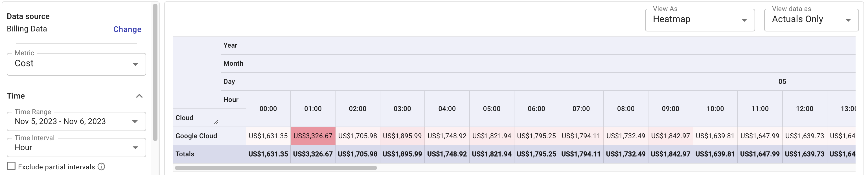The image size is (868, 175).
Task: Click the Totals row label
Action: (x=185, y=154)
